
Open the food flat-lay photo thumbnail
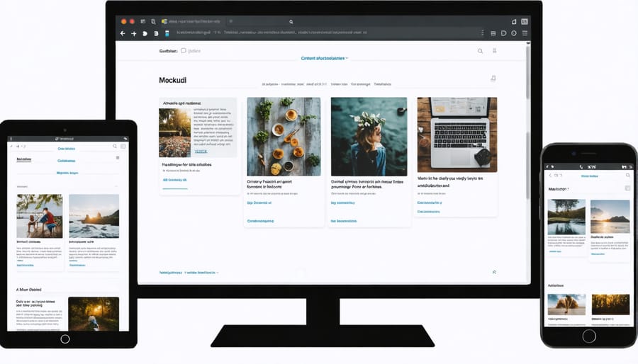284,137
